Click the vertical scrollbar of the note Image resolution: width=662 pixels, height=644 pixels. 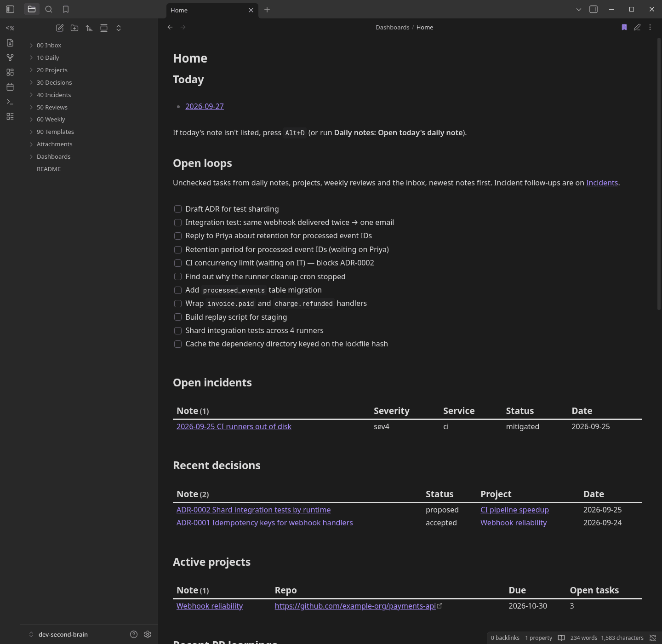point(659,175)
